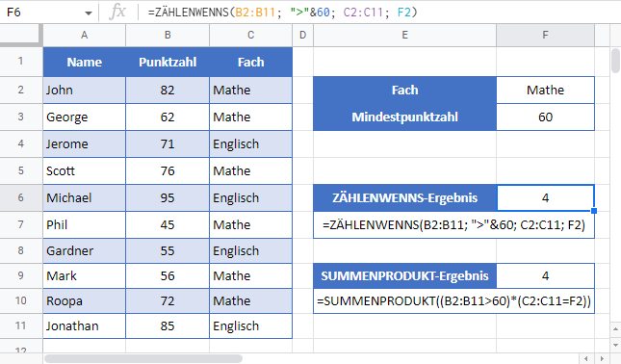
Task: Click George's score 62
Action: click(x=168, y=117)
